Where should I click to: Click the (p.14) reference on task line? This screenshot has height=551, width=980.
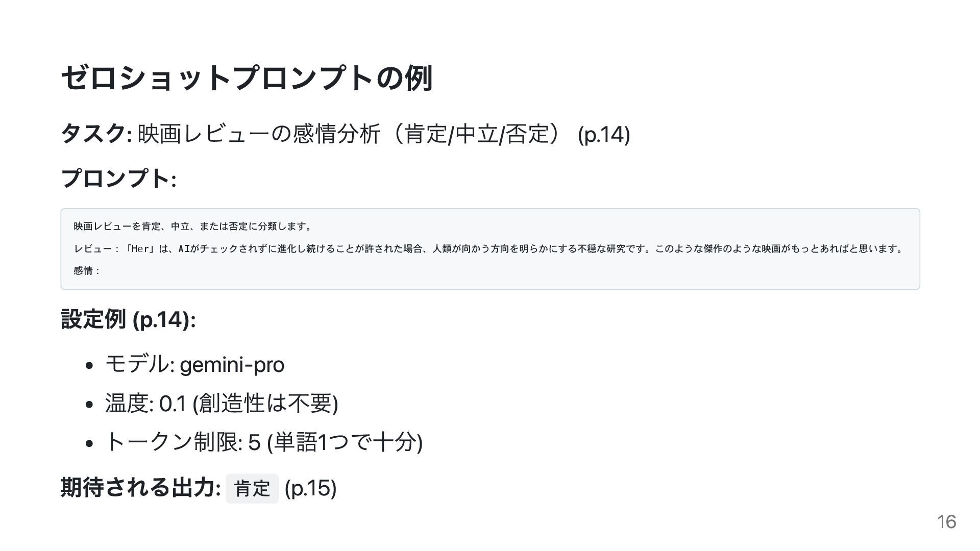coord(604,135)
